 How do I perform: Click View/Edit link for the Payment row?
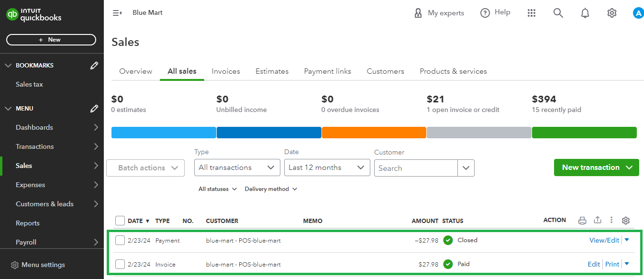point(604,240)
